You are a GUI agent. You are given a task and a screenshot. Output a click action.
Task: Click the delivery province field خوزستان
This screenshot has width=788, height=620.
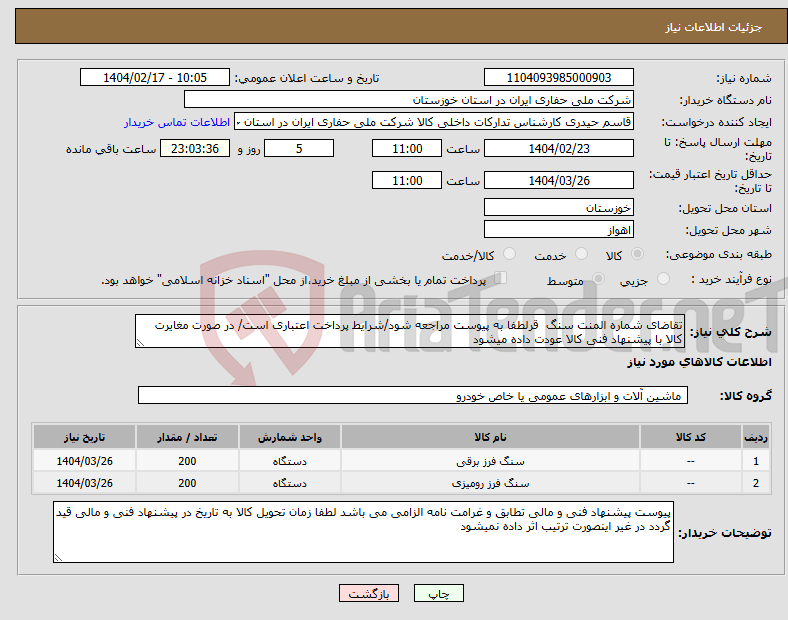click(x=558, y=208)
